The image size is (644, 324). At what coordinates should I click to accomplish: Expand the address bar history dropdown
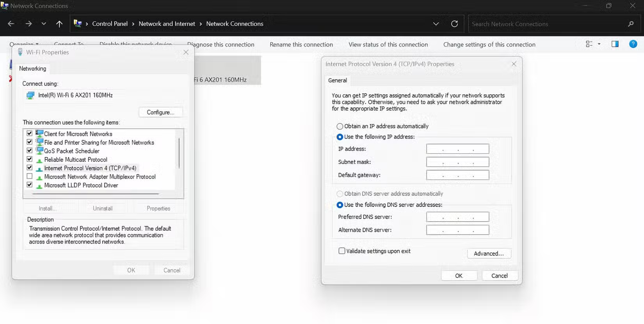(x=436, y=24)
